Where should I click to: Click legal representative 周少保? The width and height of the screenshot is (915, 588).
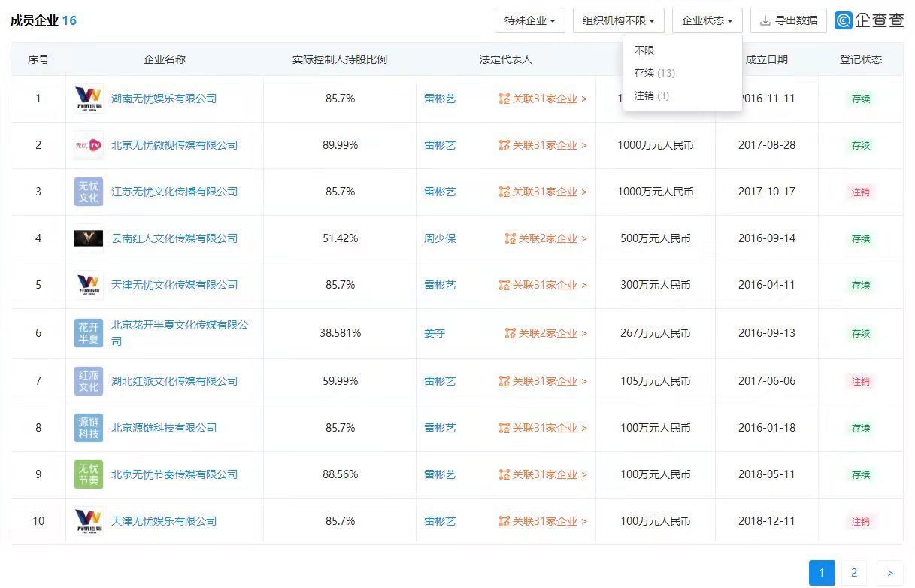click(440, 238)
